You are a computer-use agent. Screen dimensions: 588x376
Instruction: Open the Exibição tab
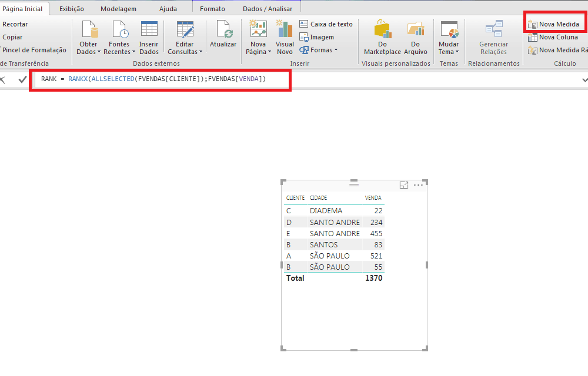tap(72, 9)
